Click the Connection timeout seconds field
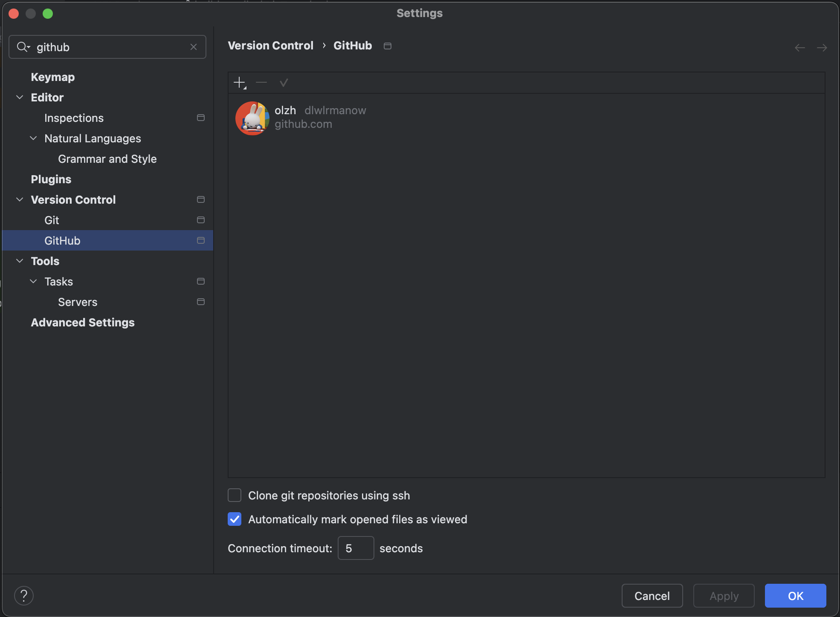Image resolution: width=840 pixels, height=617 pixels. 356,548
